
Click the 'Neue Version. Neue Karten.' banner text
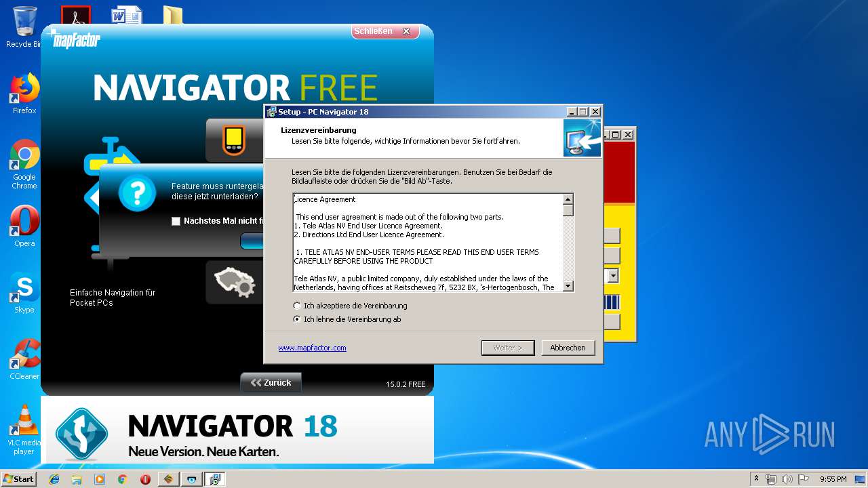coord(203,451)
